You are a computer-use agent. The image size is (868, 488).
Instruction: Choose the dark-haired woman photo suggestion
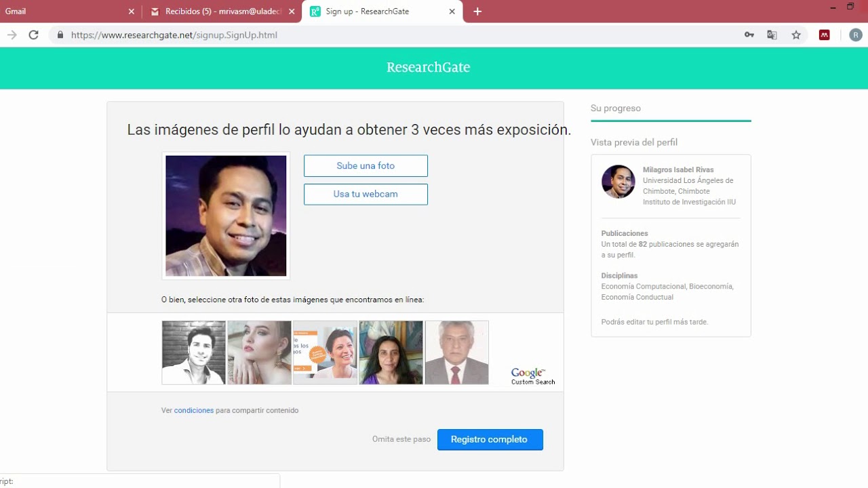click(x=391, y=352)
